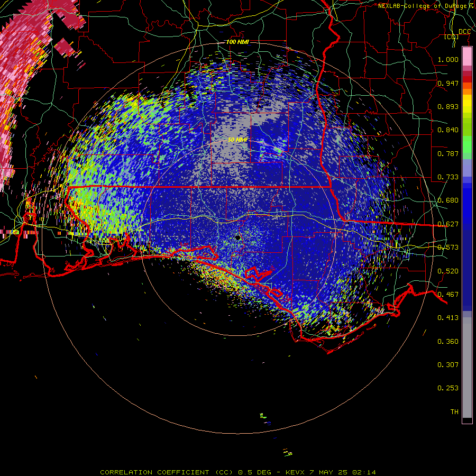This screenshot has width=476, height=476.
Task: Click the black radar site dot at center
Action: [x=237, y=237]
